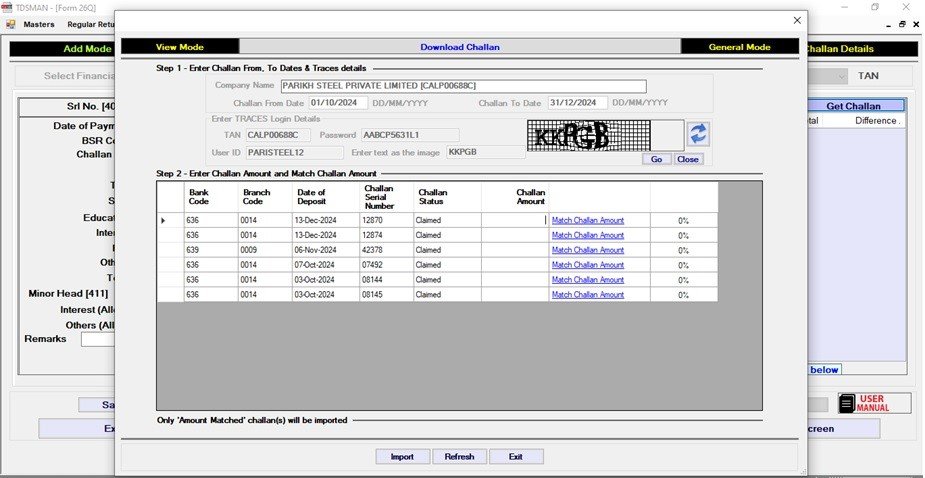The height and width of the screenshot is (478, 925).
Task: Select the first row's arrow indicator
Action: (164, 220)
